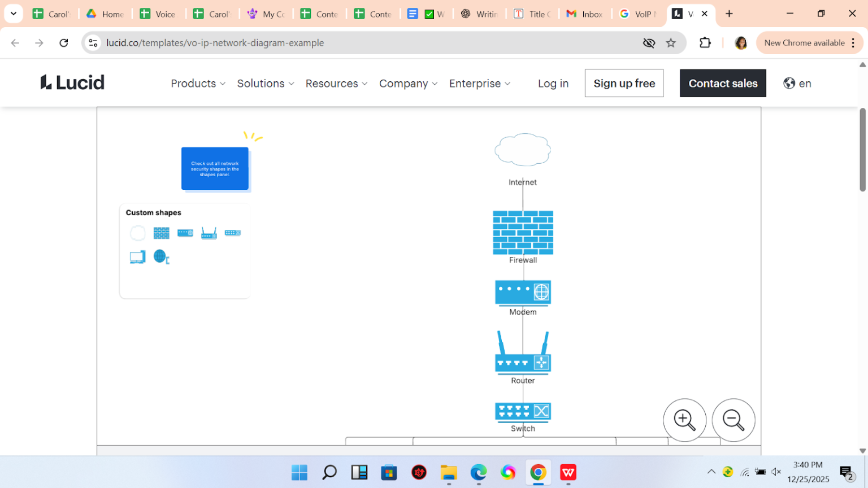Click the zoom in magnifier on the canvas
The image size is (868, 488).
[684, 420]
